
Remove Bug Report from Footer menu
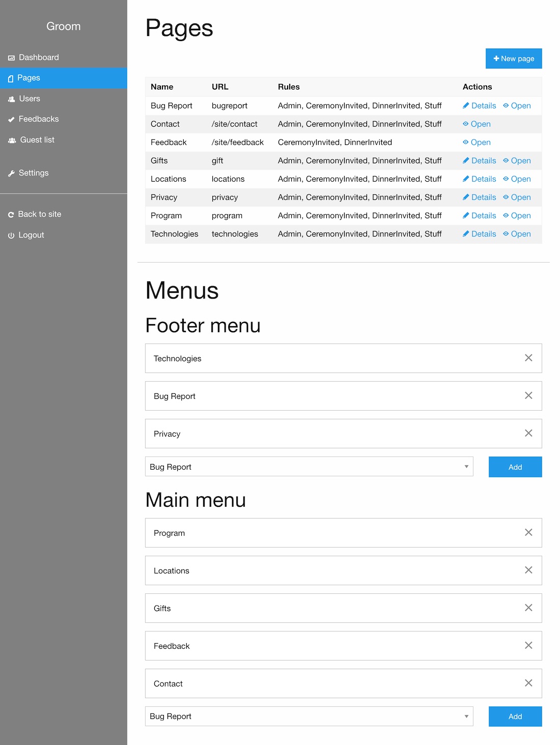click(528, 395)
